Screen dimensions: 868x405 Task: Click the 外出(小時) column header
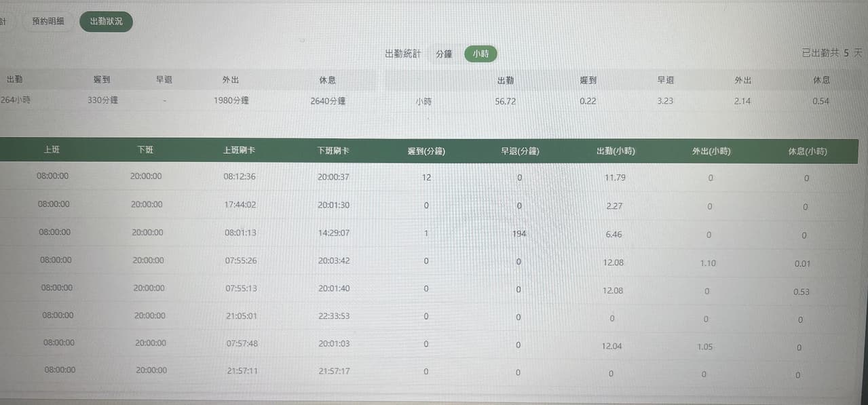(710, 151)
